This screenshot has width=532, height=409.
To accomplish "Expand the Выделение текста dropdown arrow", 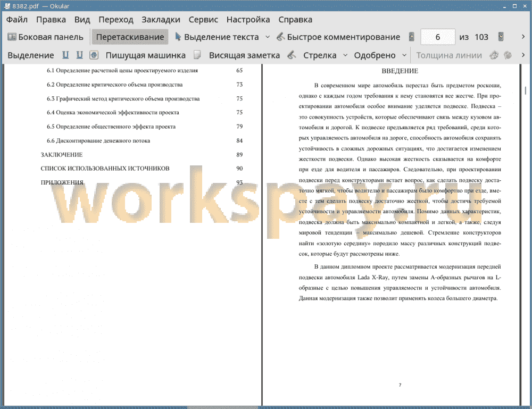I will coord(268,37).
